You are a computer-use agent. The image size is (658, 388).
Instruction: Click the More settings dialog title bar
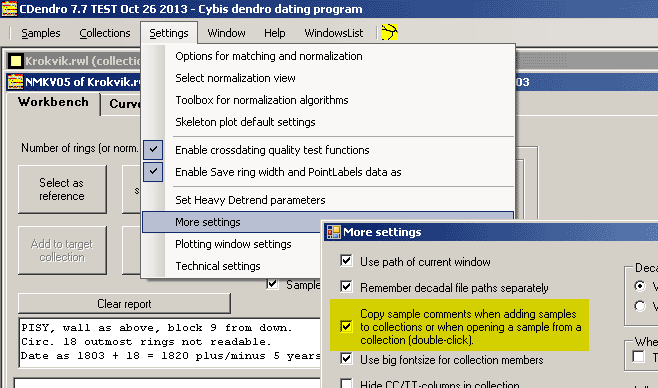coord(491,232)
